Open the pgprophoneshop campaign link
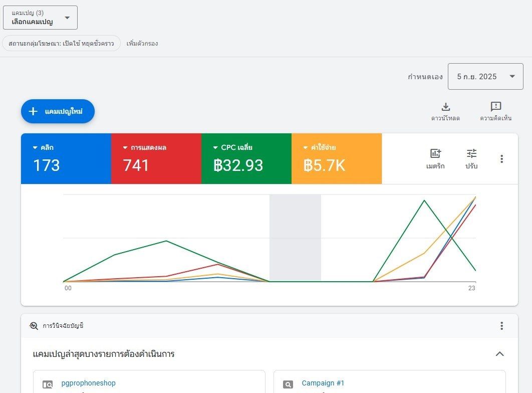 coord(88,383)
